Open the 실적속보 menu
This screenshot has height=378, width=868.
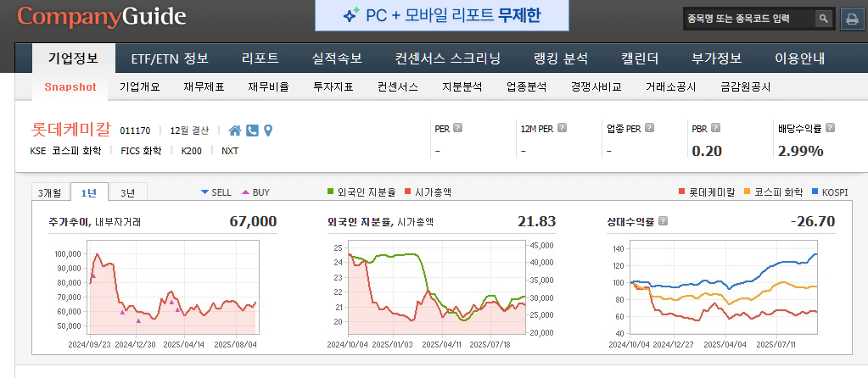click(x=337, y=58)
